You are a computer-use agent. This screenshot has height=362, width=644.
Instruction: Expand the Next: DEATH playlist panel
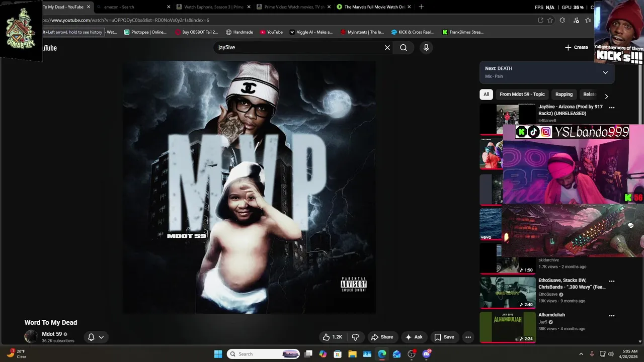tap(605, 72)
